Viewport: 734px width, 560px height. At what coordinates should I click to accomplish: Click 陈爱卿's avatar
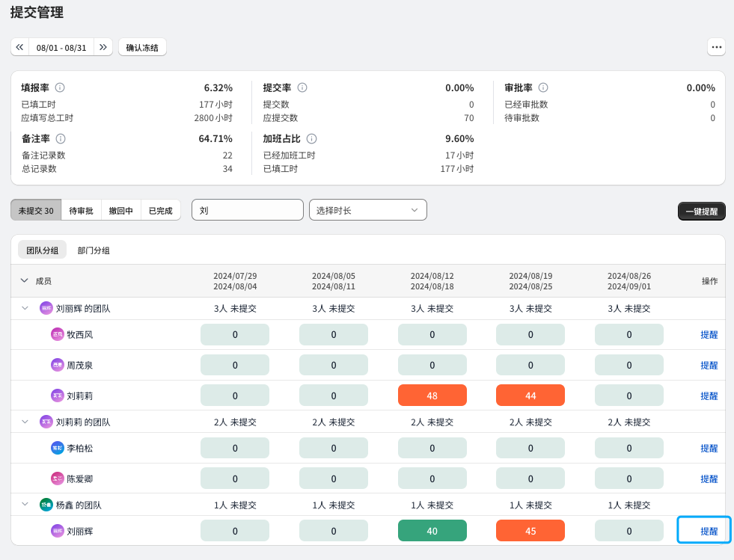[57, 479]
